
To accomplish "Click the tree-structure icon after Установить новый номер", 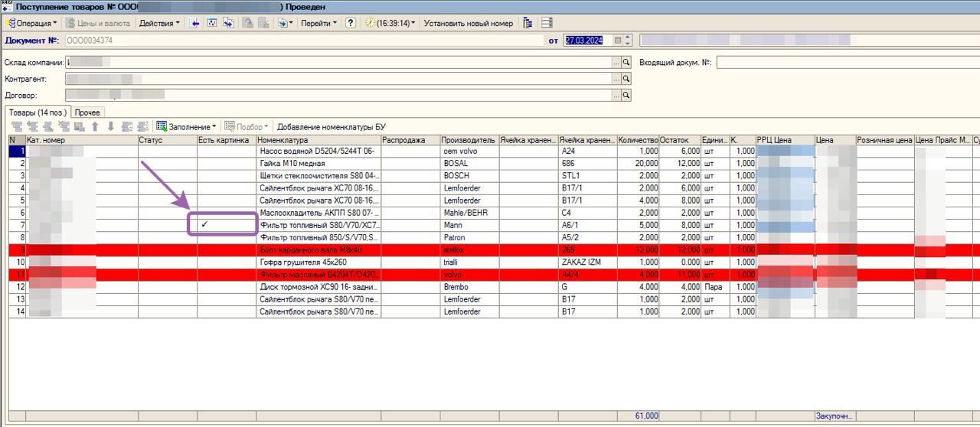I will point(528,23).
